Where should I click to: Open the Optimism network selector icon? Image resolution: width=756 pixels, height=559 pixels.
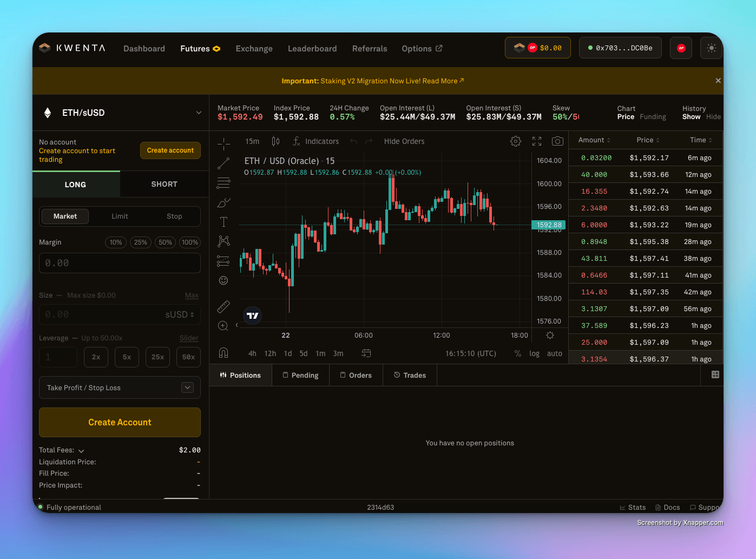pyautogui.click(x=681, y=48)
